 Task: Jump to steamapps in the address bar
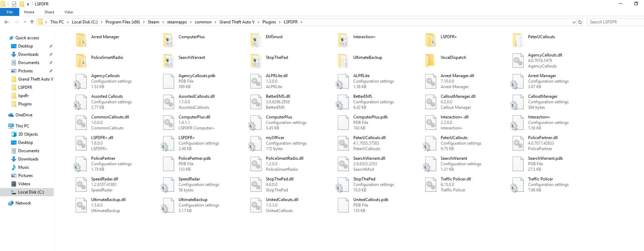click(x=177, y=22)
